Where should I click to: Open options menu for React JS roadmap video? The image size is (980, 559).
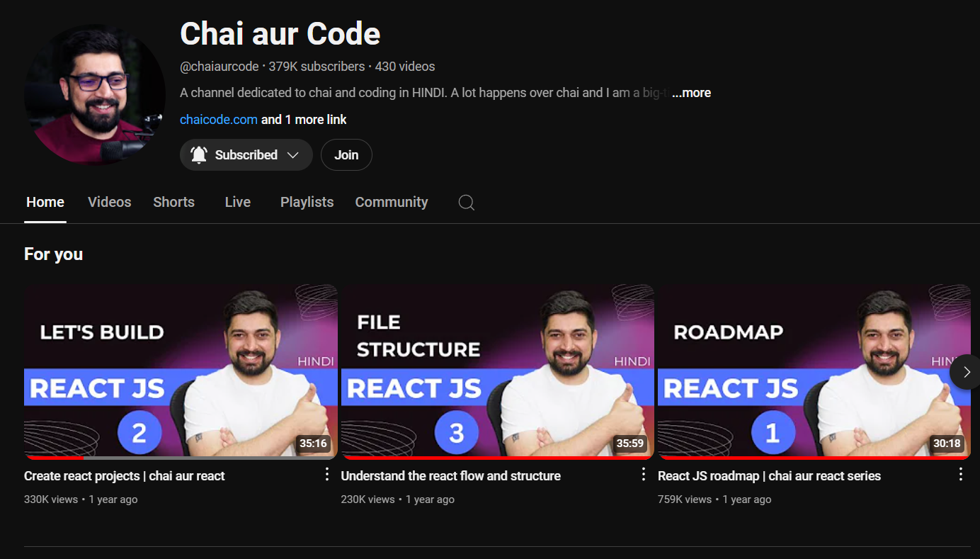click(960, 475)
